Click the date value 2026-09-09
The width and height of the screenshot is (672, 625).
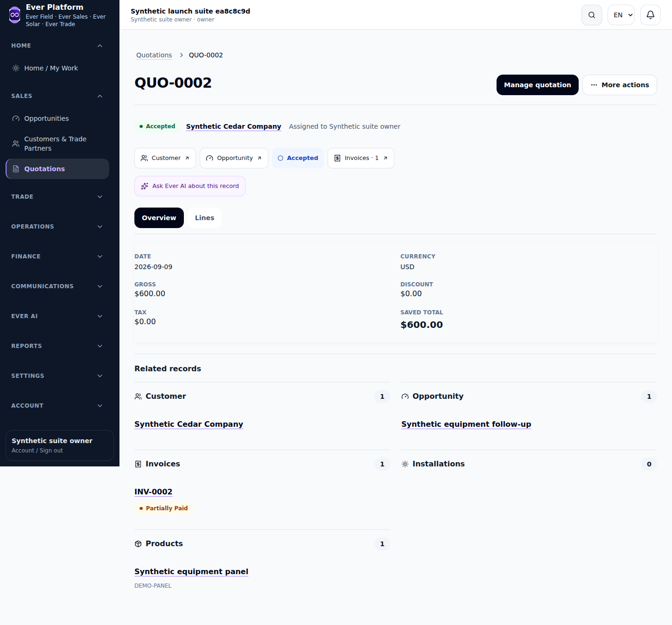click(x=153, y=267)
